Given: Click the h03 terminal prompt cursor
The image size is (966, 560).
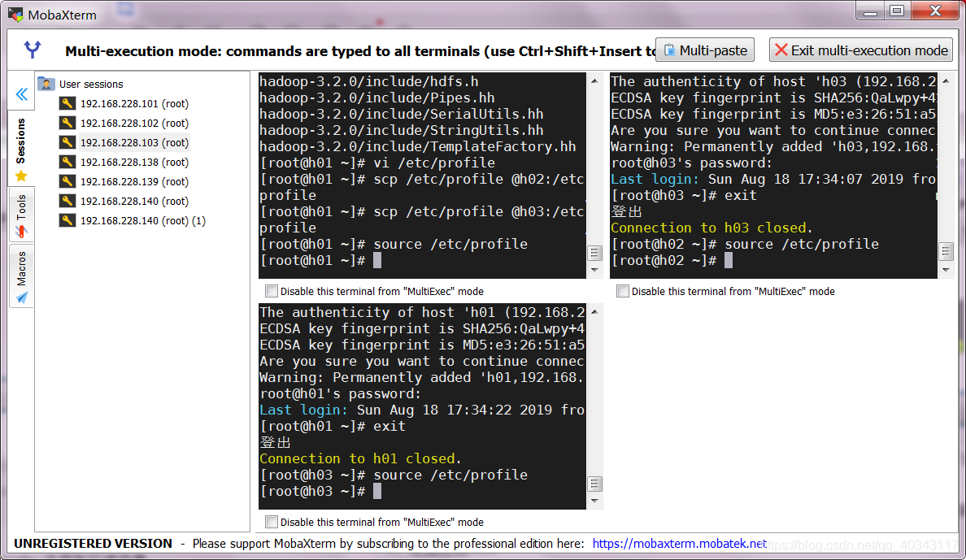Looking at the screenshot, I should (x=377, y=491).
